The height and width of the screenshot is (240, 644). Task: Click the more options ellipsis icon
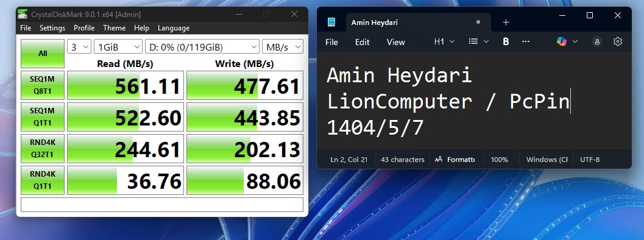tap(525, 41)
